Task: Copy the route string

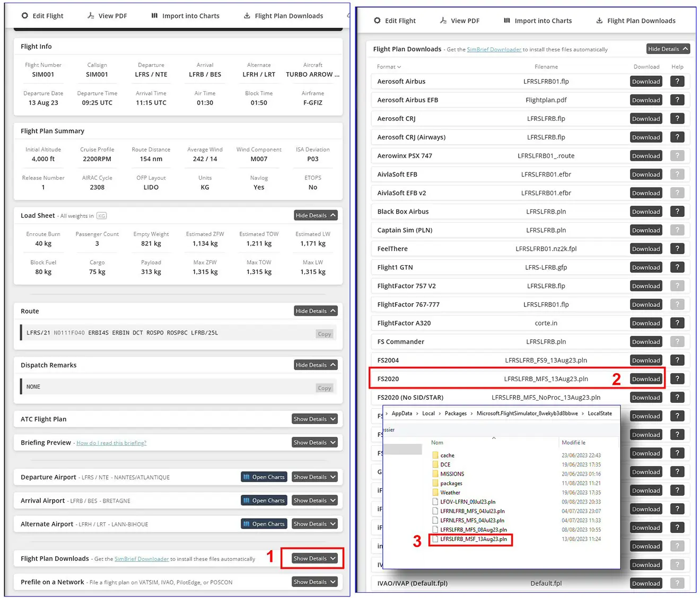Action: [x=324, y=334]
